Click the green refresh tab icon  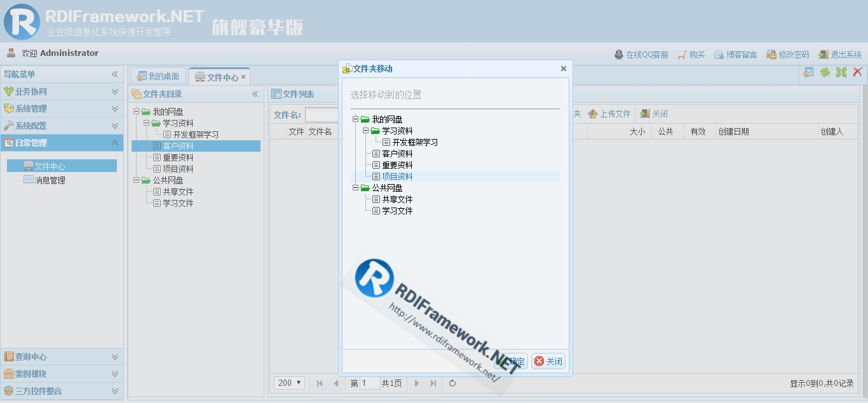pyautogui.click(x=825, y=72)
